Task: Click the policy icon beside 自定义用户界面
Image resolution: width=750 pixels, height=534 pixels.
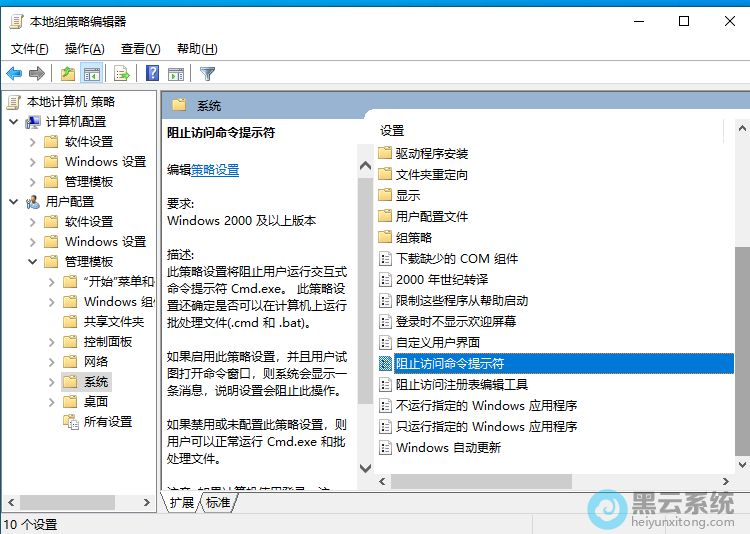Action: coord(385,343)
